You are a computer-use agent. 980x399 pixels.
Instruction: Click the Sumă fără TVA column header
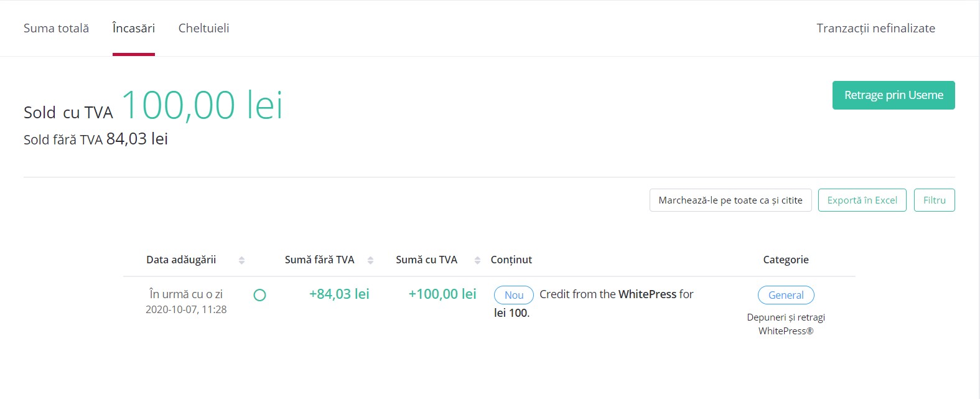tap(319, 260)
